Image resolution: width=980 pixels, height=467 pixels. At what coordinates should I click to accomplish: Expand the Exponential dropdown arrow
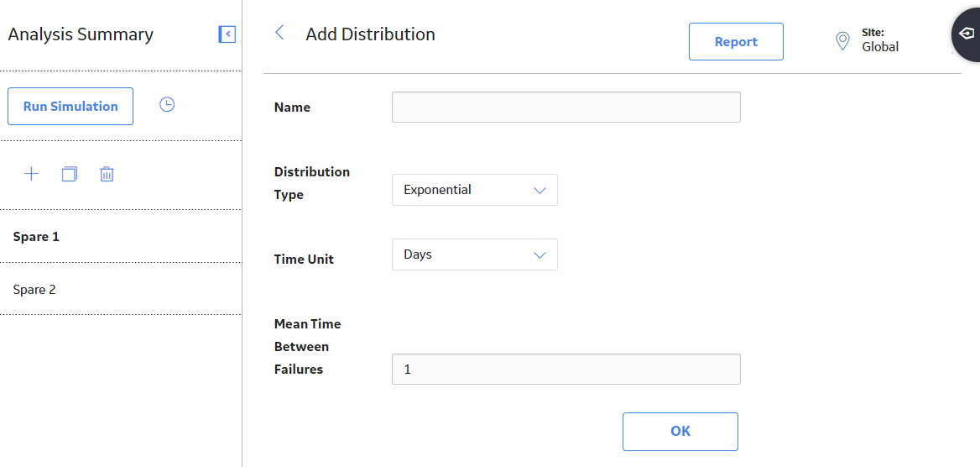point(540,191)
